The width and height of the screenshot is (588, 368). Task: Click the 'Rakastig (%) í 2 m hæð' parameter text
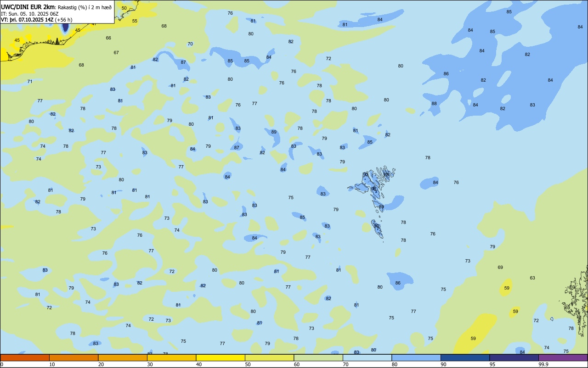coord(85,7)
